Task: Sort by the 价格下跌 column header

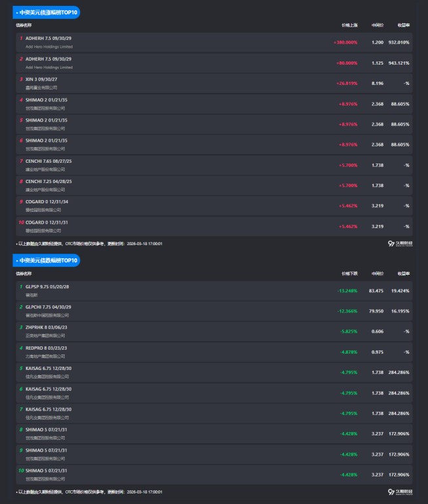Action: (349, 274)
